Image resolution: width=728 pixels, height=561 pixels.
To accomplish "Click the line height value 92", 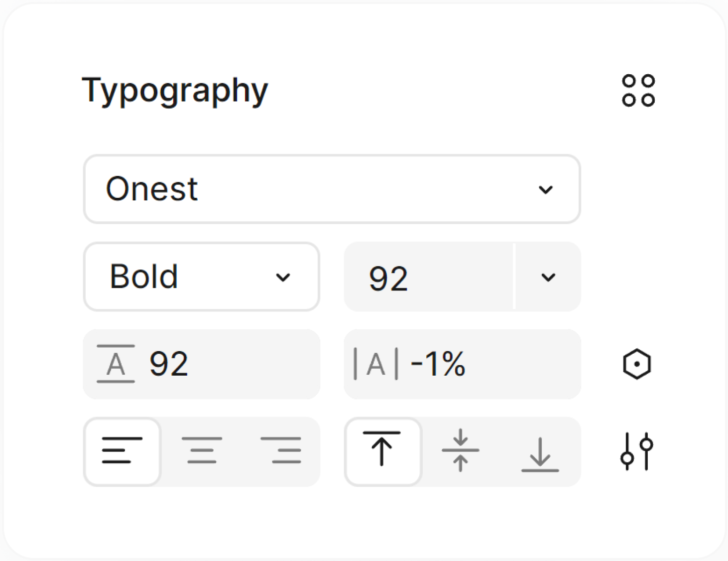I will pos(169,364).
